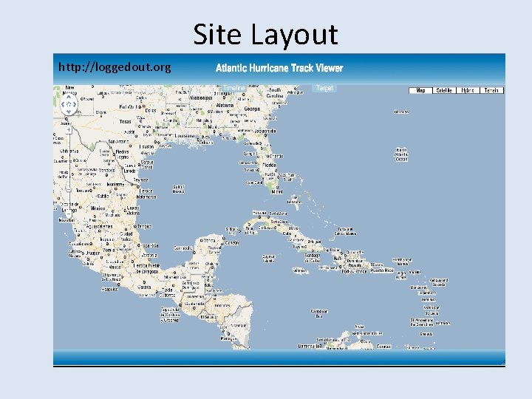Viewport: 532px width, 399px height.
Task: Click the Port-au-Prince city label
Action: click(355, 271)
